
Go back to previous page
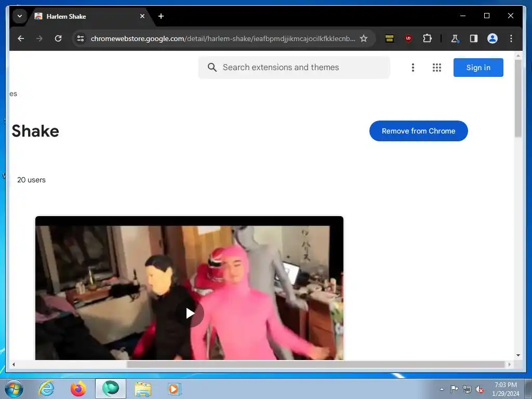[21, 38]
